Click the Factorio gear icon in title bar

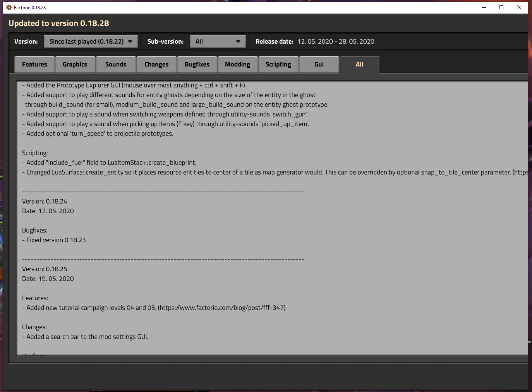click(x=9, y=7)
